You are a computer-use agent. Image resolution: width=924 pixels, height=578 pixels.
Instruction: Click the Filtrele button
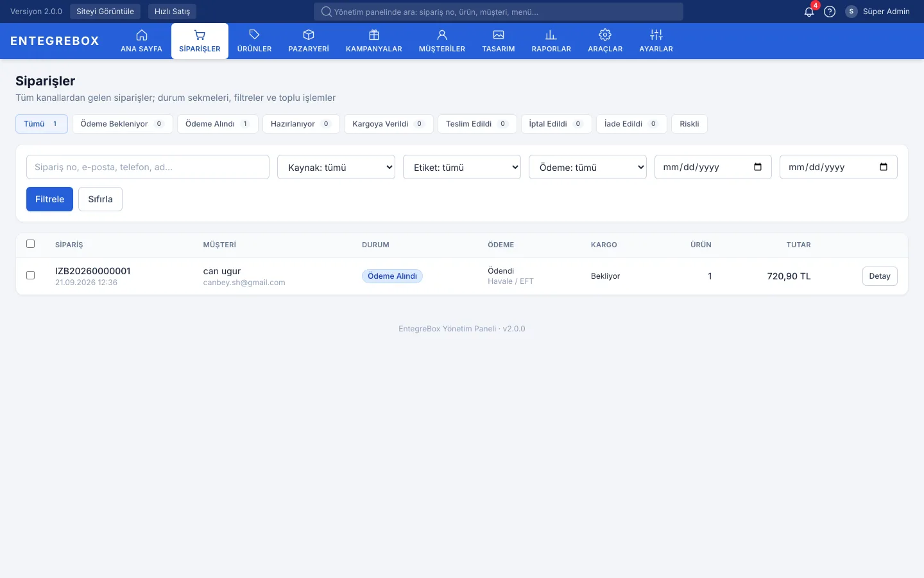(x=49, y=199)
